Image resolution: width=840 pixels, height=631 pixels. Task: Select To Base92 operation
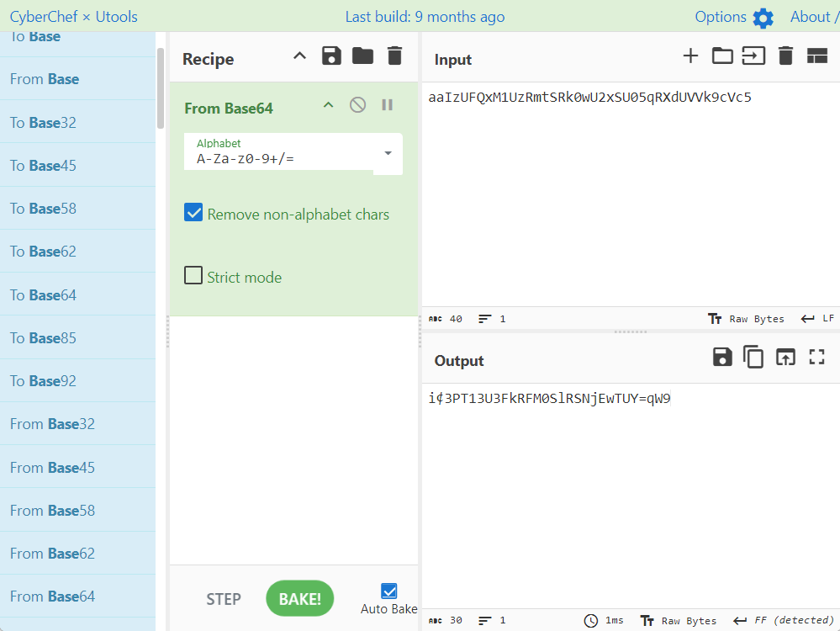click(77, 380)
